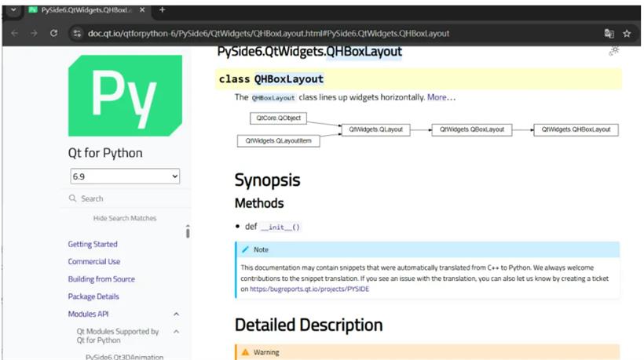Click the Qt for Python title text
Screen dimensions: 644x360
click(105, 153)
